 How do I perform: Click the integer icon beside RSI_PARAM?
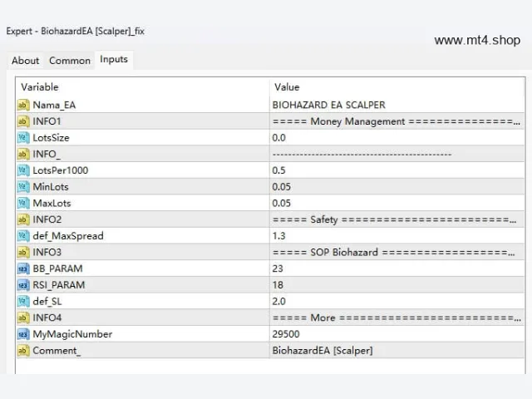click(23, 285)
